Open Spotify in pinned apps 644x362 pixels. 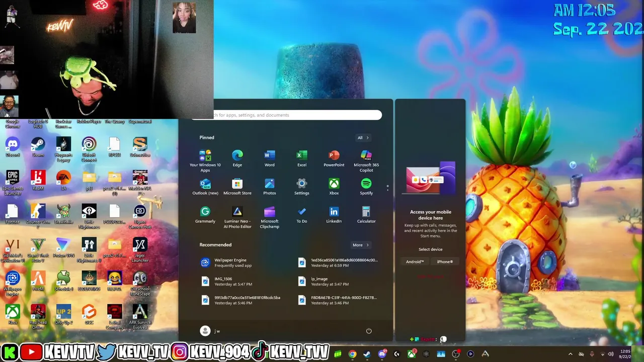click(366, 187)
